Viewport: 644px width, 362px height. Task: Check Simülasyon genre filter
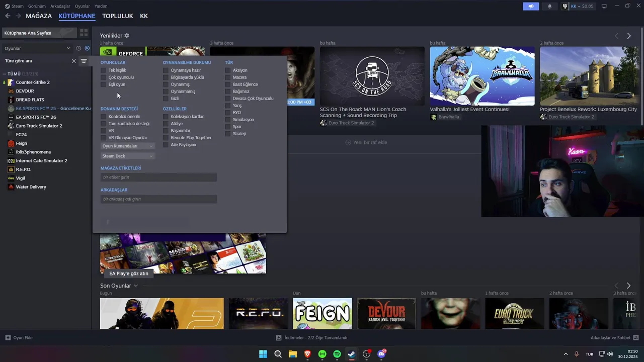coord(228,120)
